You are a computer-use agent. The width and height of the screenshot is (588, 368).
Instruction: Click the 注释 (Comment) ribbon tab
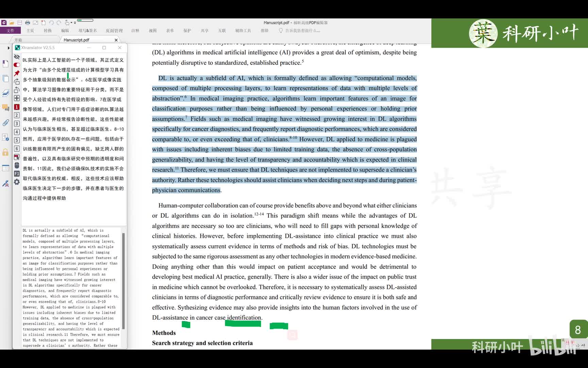tap(135, 31)
